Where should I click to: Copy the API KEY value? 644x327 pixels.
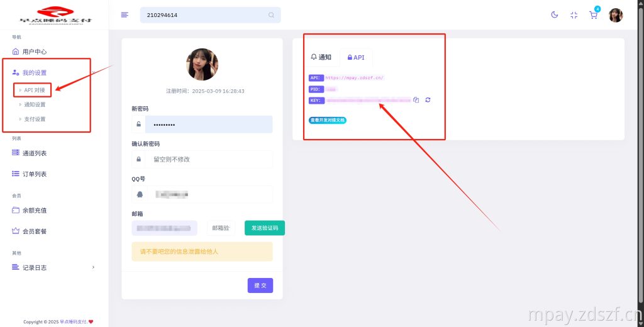416,100
